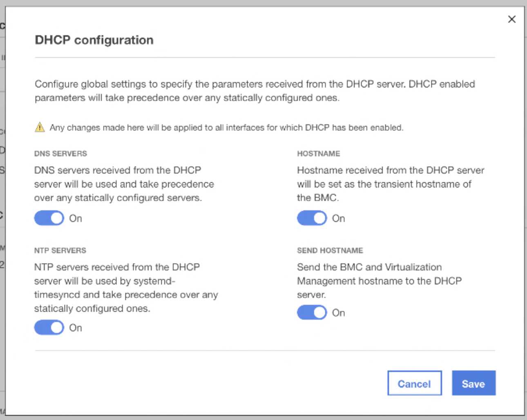527x420 pixels.
Task: Click the SEND HOSTNAME section heading
Action: pyautogui.click(x=330, y=250)
